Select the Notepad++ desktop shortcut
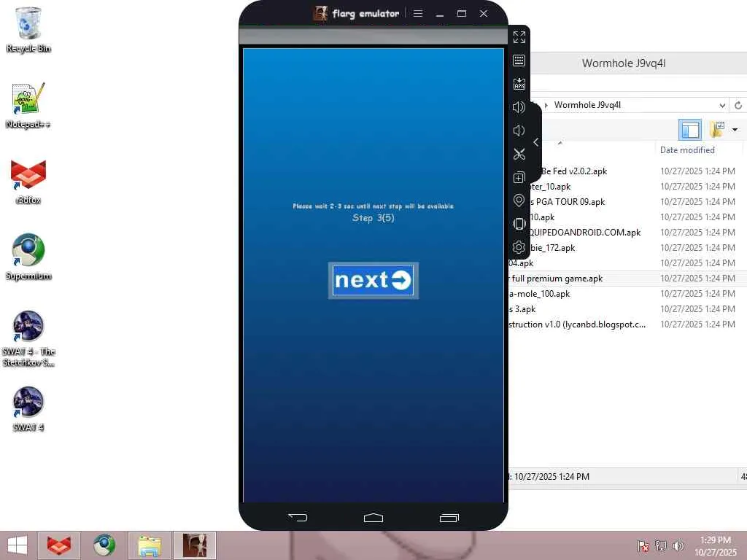 point(28,106)
